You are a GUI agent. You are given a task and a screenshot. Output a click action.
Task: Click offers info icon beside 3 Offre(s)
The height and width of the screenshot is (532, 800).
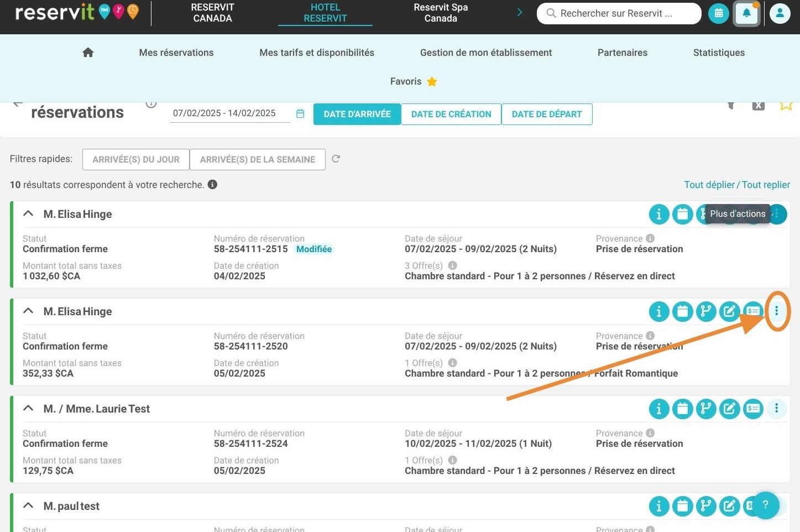452,265
